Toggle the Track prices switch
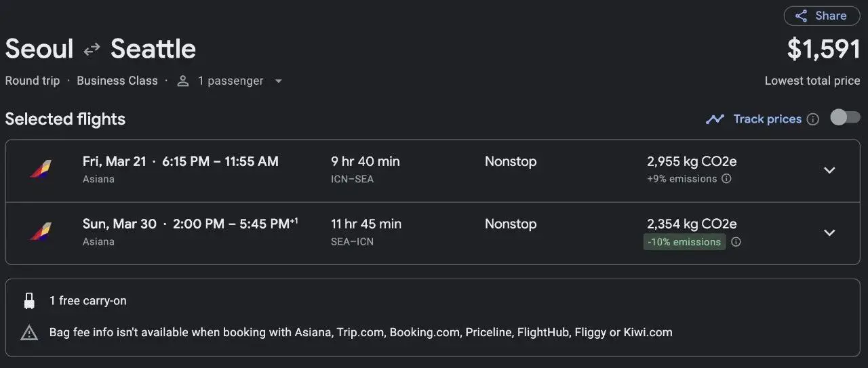This screenshot has height=368, width=868. click(845, 118)
